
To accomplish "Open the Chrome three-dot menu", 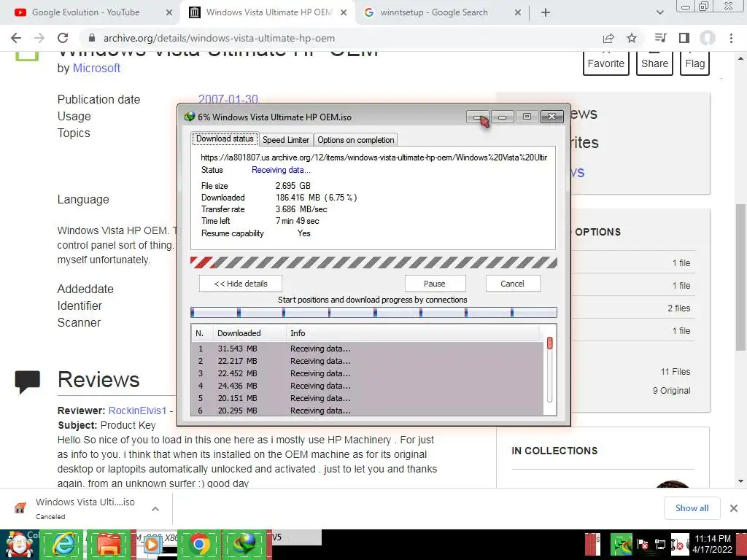I will tap(731, 38).
